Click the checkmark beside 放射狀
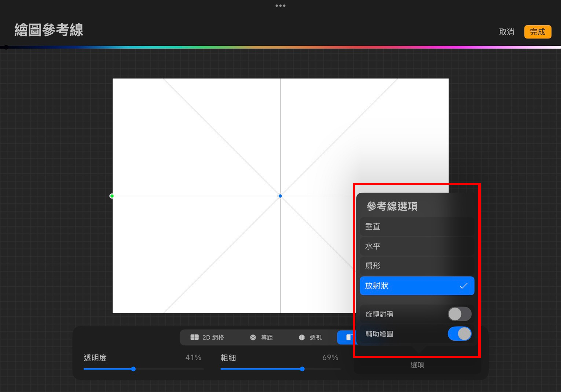The image size is (561, 392). pyautogui.click(x=463, y=285)
